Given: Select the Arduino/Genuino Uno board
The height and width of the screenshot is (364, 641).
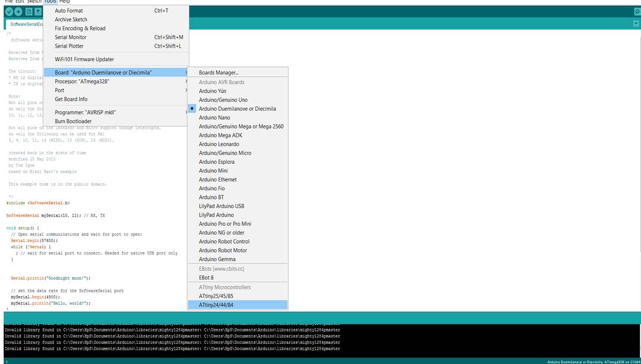Looking at the screenshot, I should tap(237, 100).
